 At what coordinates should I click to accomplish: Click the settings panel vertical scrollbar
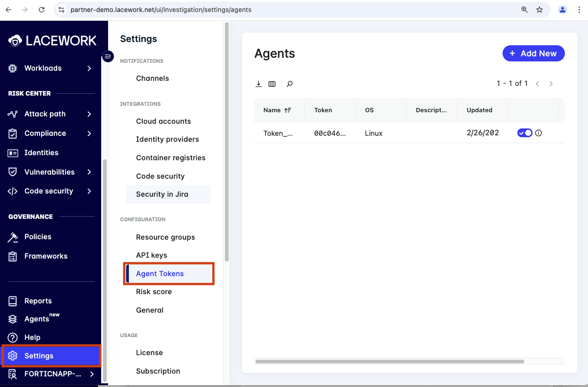pyautogui.click(x=226, y=142)
